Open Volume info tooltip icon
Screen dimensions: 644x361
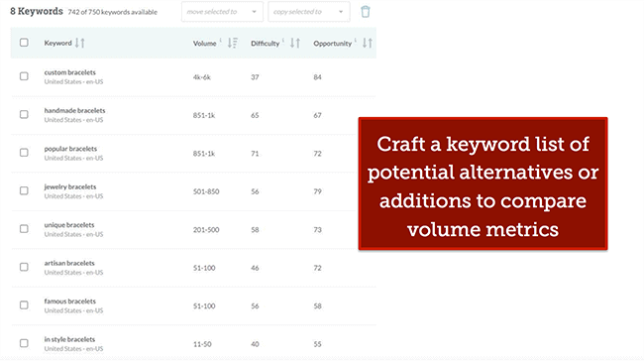point(220,40)
